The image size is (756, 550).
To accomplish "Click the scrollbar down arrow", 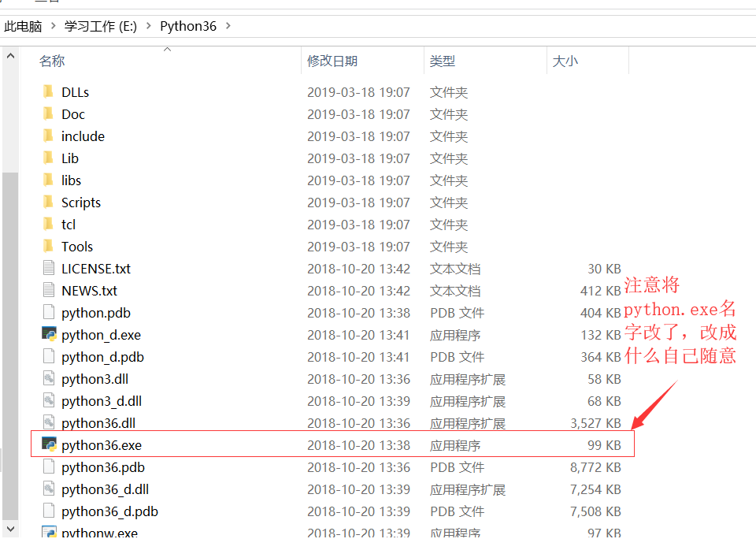I will 10,529.
